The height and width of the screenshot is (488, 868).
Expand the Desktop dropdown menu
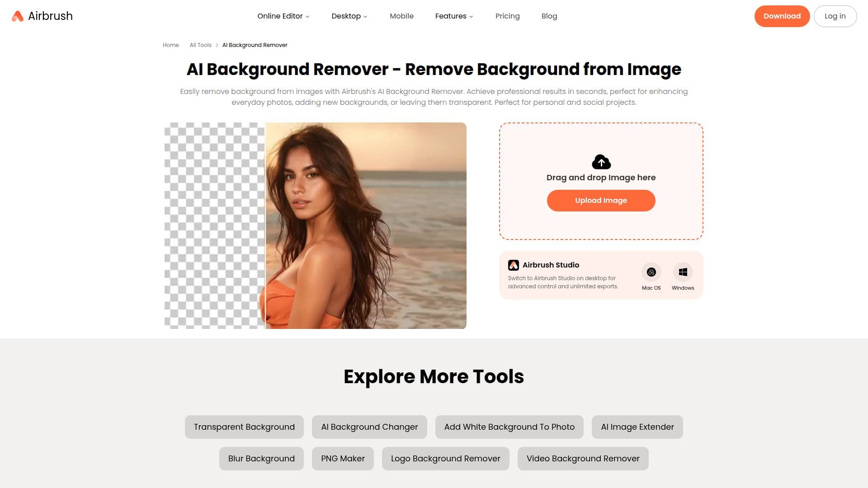(x=349, y=16)
